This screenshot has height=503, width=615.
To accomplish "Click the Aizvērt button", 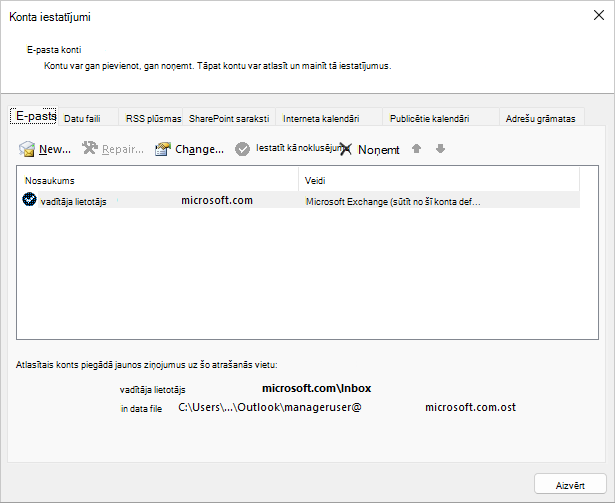I will click(570, 485).
